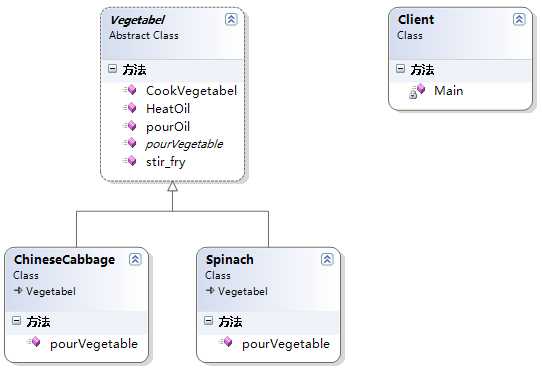
Task: Click the abstract pourVegetable method icon
Action: 130,143
